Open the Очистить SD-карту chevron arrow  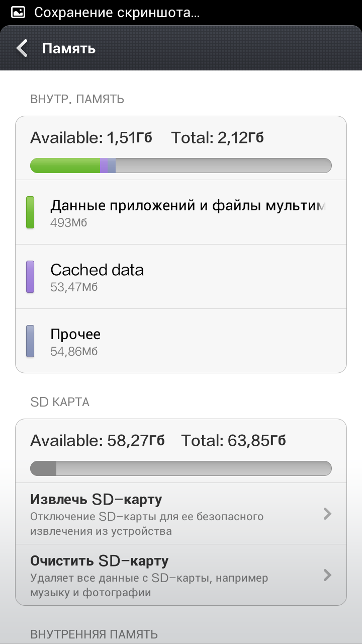point(327,575)
